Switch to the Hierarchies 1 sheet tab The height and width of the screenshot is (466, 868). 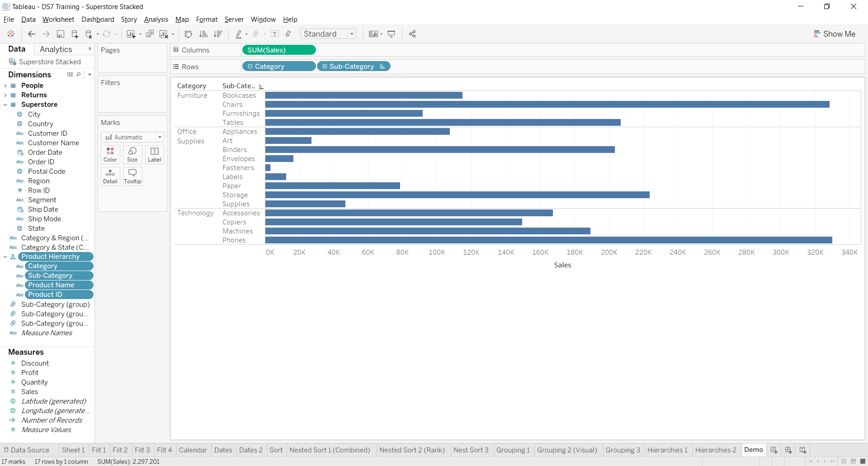pyautogui.click(x=667, y=450)
